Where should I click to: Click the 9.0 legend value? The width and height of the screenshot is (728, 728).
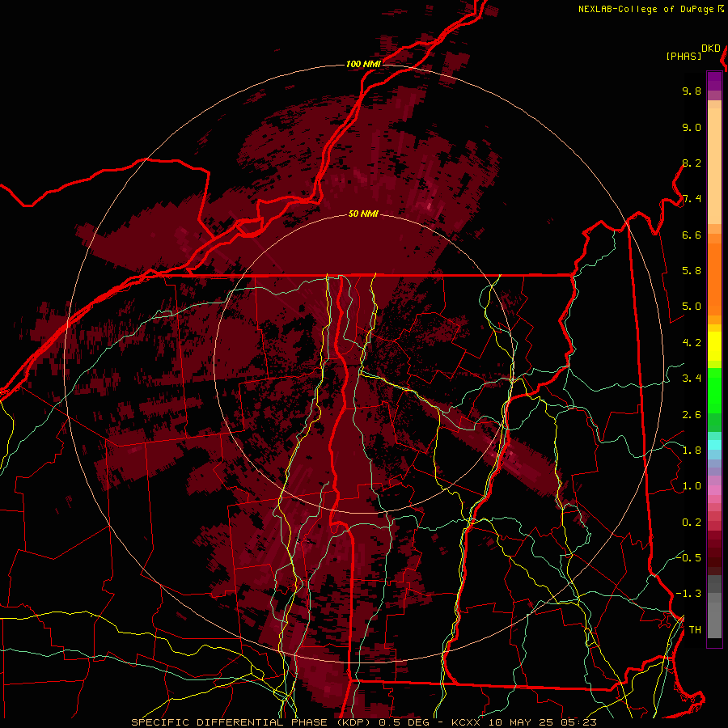coord(692,127)
